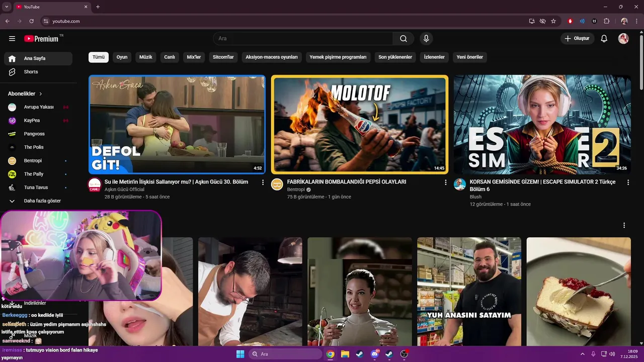Image resolution: width=644 pixels, height=362 pixels.
Task: Open The Pally subscription channel
Action: 38,174
